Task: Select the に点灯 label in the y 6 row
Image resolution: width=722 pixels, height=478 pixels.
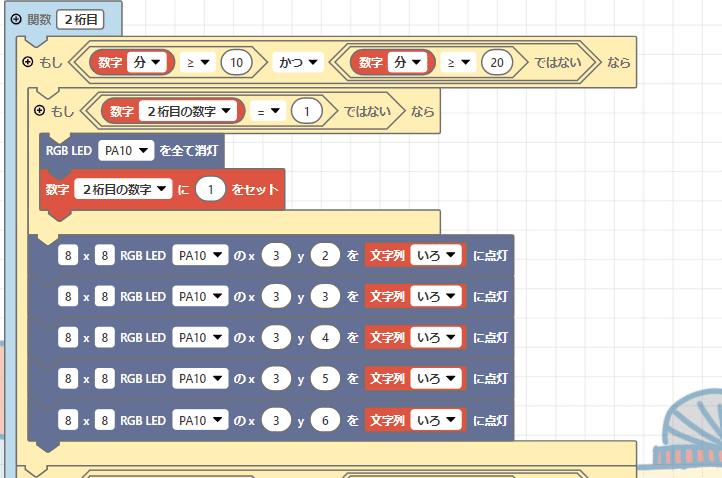Action: pos(490,420)
